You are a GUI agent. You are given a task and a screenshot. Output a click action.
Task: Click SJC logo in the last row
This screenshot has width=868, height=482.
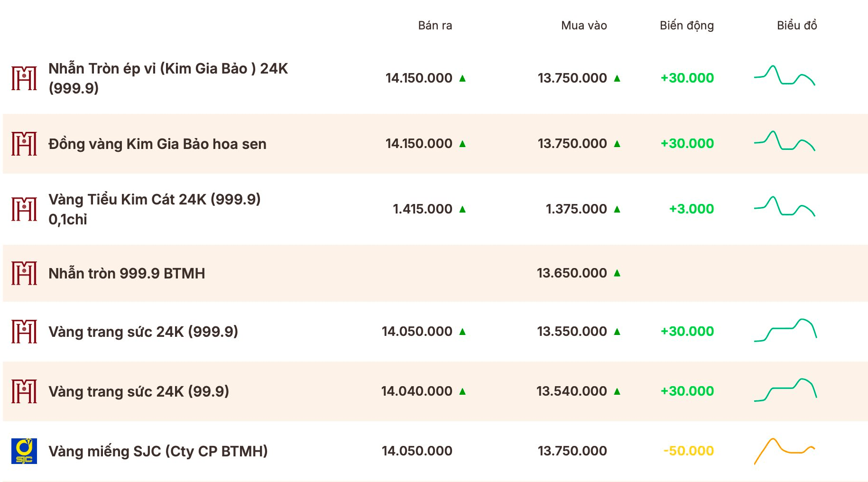24,451
